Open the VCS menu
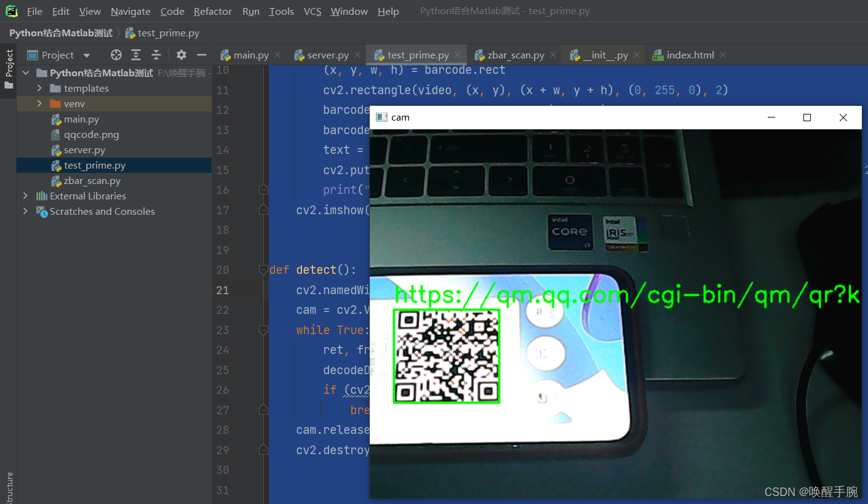 (313, 12)
